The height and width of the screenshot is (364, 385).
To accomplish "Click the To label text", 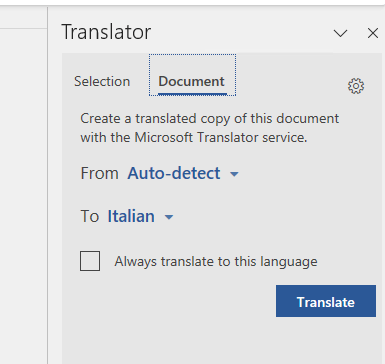I will [90, 216].
